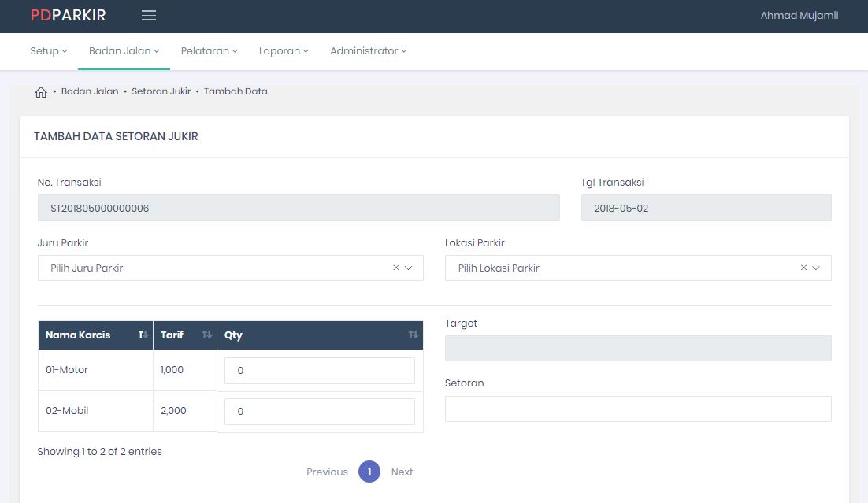The image size is (868, 503).
Task: Clear the Juru Parkir selection with X
Action: coord(396,268)
